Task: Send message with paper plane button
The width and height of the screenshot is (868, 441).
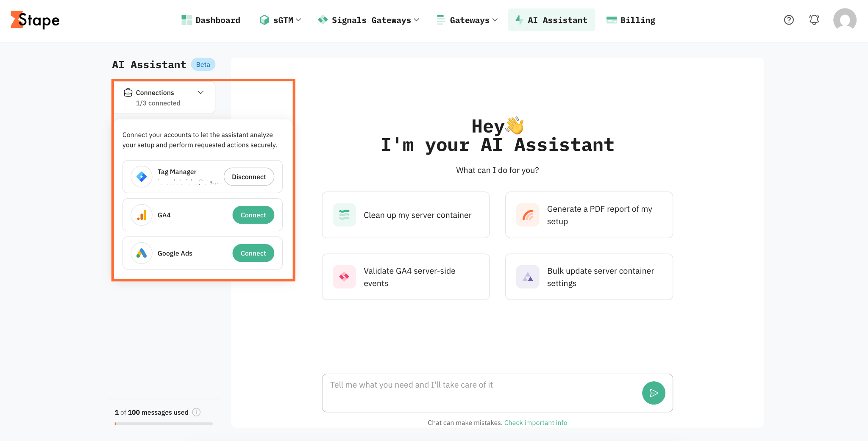Action: tap(654, 393)
